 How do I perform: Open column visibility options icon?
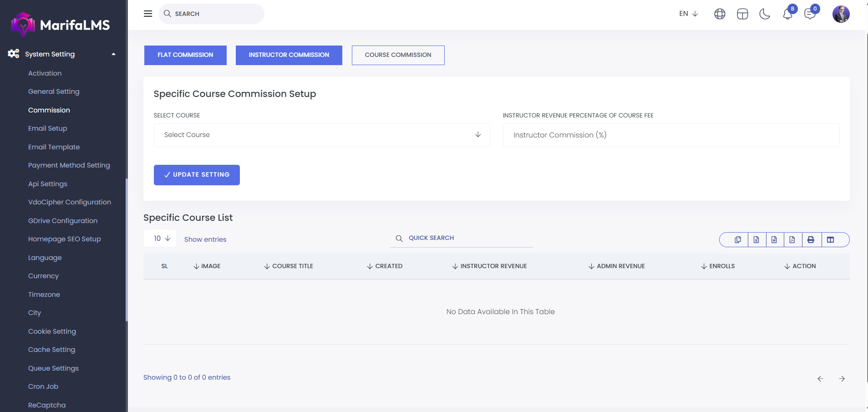pos(830,239)
